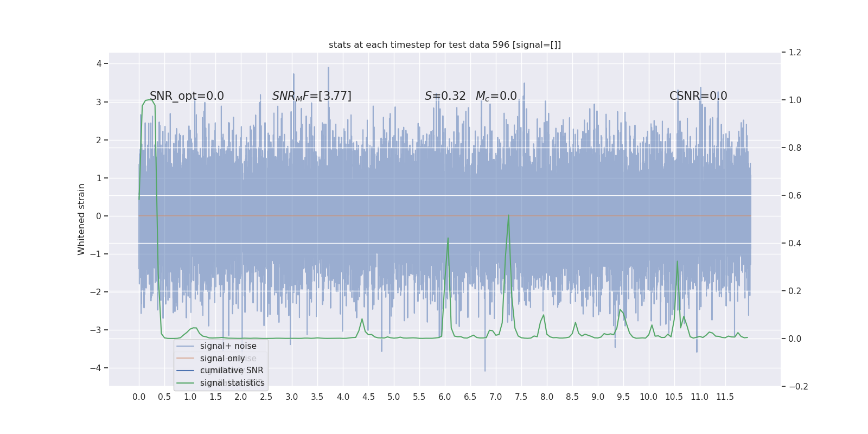Click the 9.5 x-axis tick label
The height and width of the screenshot is (434, 868).
coord(623,397)
